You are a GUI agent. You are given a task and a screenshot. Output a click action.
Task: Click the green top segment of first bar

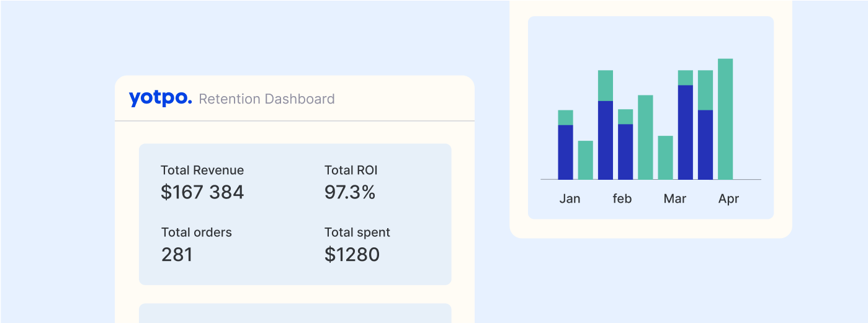tap(565, 118)
